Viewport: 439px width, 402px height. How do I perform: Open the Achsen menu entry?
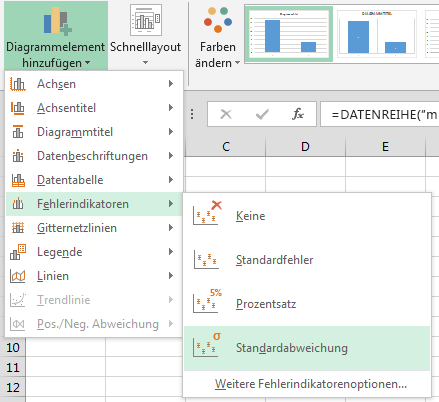tap(94, 84)
